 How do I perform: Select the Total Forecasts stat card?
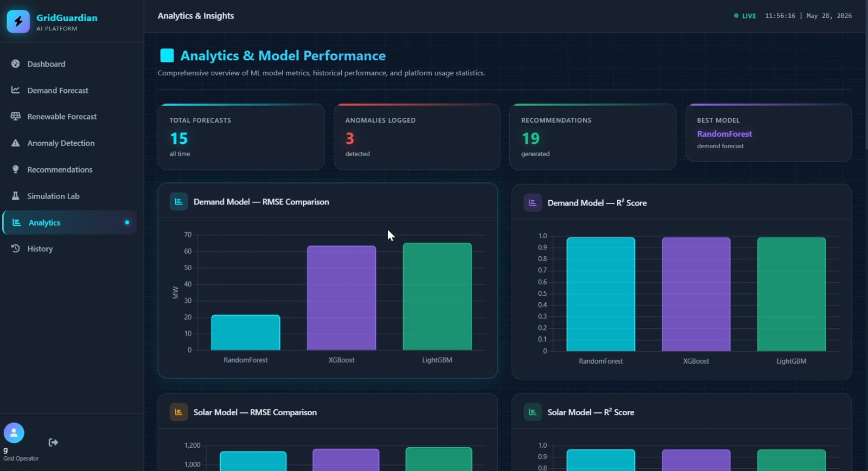[x=241, y=137]
